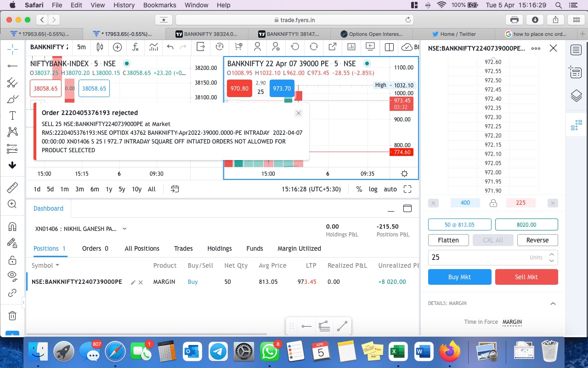This screenshot has height=368, width=588.
Task: Open Telegram from the Dock
Action: [218, 352]
